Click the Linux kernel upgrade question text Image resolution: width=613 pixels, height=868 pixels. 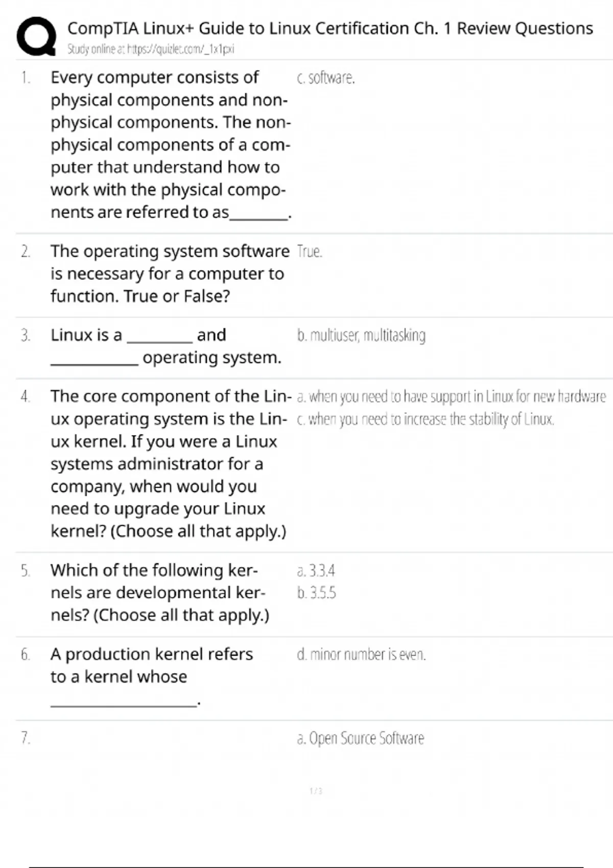(170, 464)
